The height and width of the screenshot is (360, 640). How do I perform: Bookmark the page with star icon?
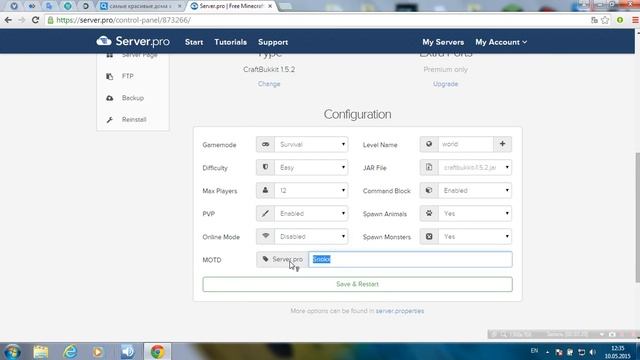point(605,20)
